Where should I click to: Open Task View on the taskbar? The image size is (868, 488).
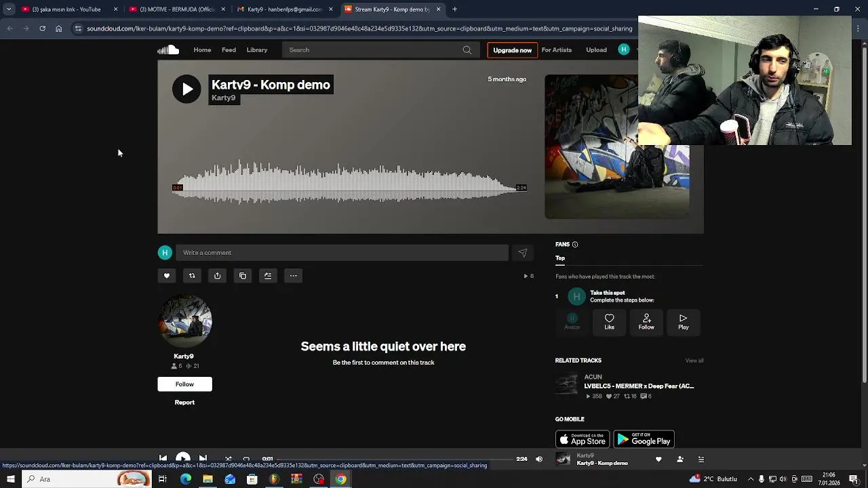pyautogui.click(x=163, y=479)
